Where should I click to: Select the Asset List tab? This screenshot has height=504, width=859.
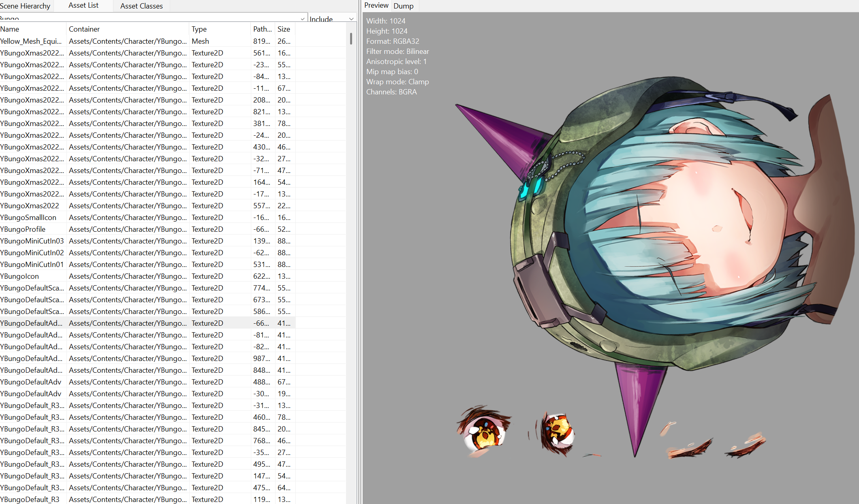coord(83,5)
